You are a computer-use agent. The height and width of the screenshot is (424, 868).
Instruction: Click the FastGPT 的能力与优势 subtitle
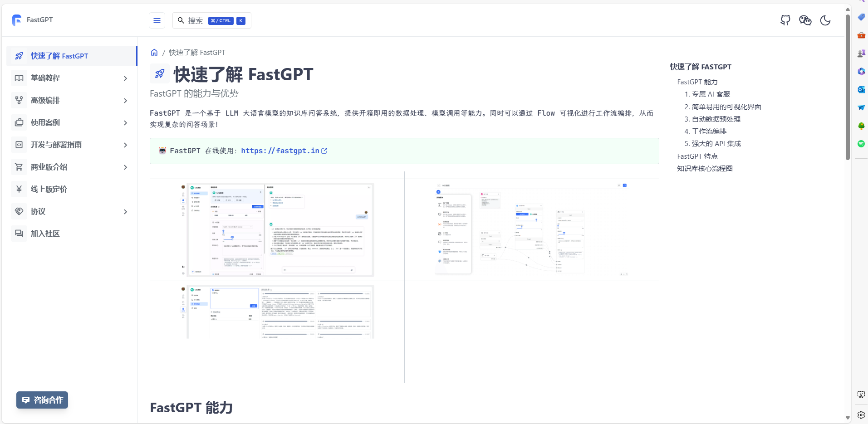click(194, 94)
